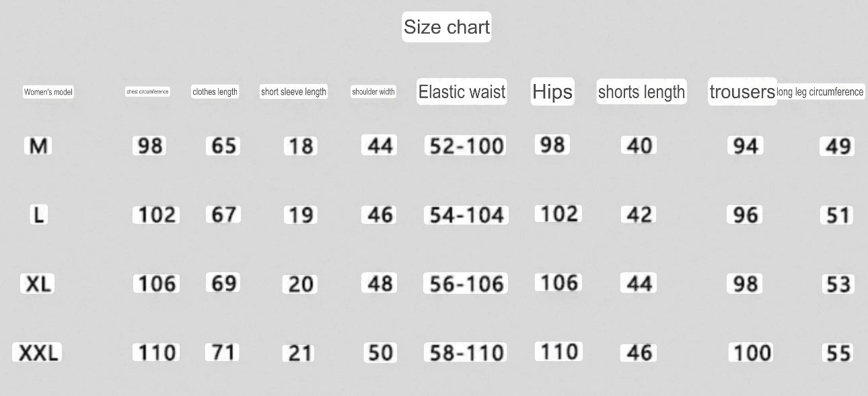The width and height of the screenshot is (868, 396).
Task: Click the 54-104 waist cell
Action: [466, 215]
